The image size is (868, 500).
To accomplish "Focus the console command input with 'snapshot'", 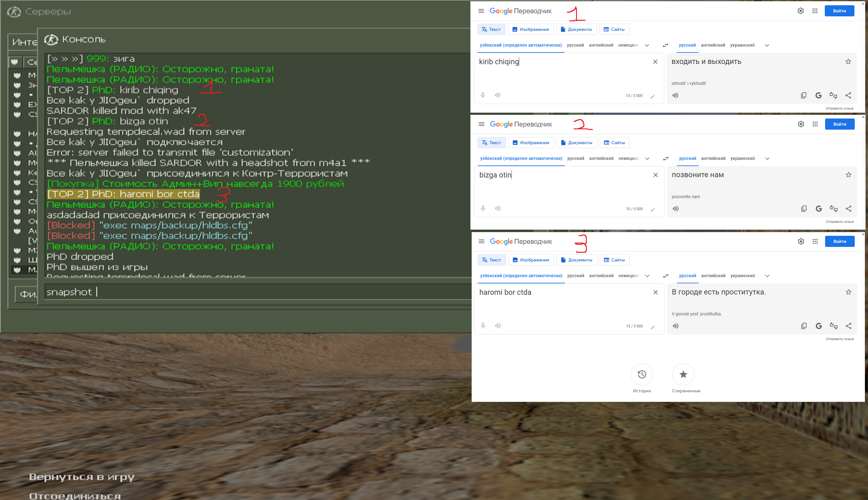I will point(257,292).
